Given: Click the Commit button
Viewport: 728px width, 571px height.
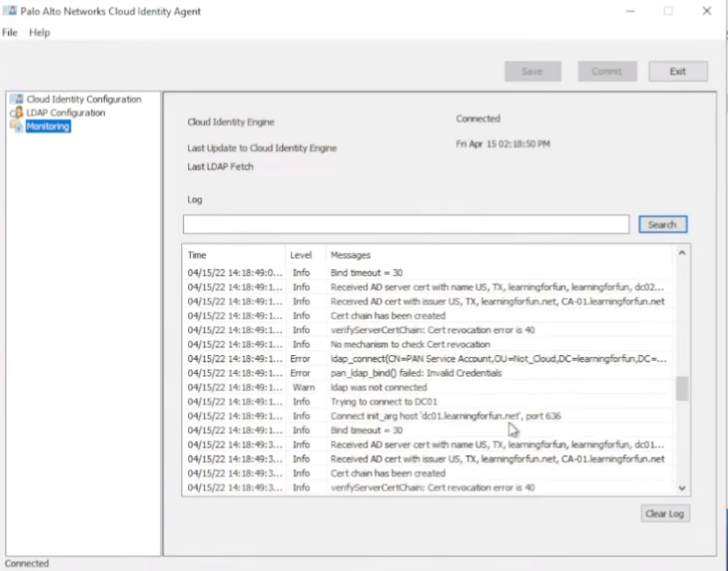Looking at the screenshot, I should (607, 72).
